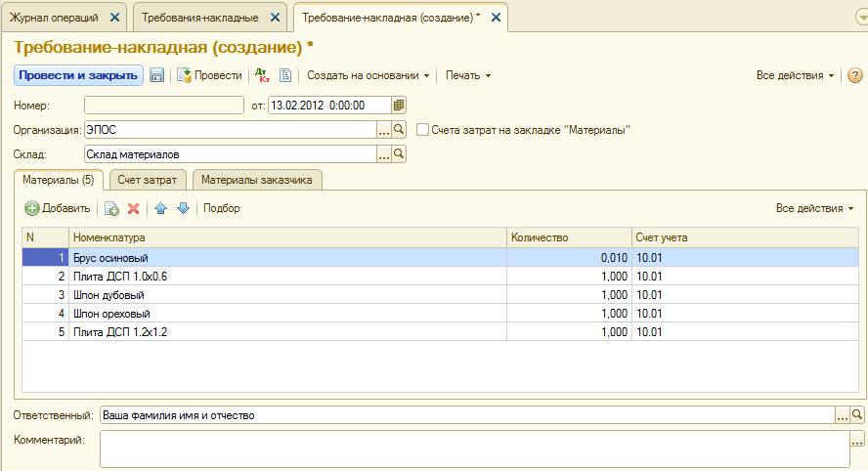
Task: Open the calendar picker for date
Action: pyautogui.click(x=399, y=106)
